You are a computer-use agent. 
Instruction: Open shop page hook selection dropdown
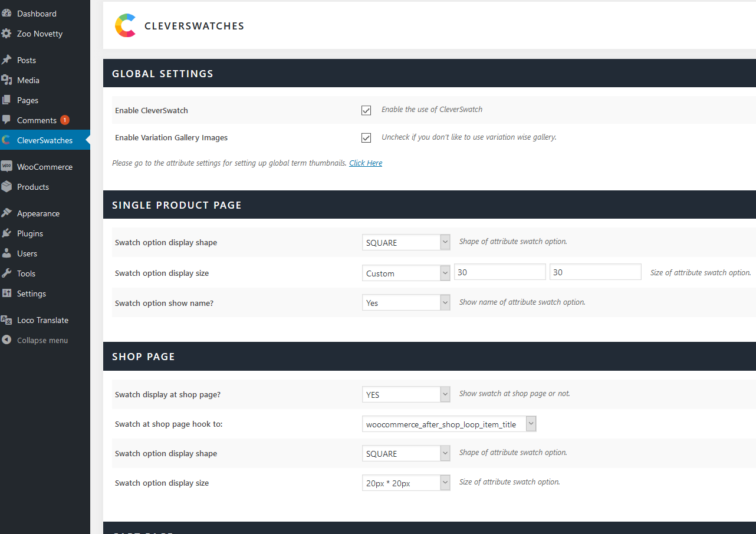[449, 424]
